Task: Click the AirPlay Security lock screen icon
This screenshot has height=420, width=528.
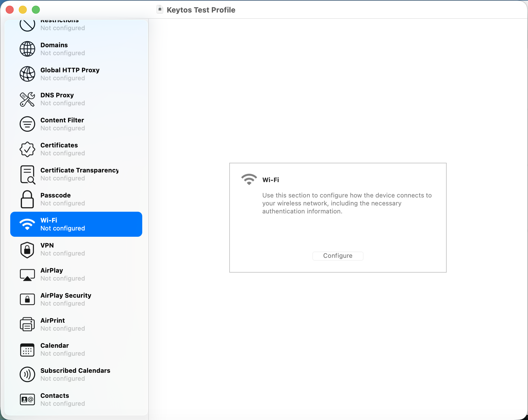Action: pyautogui.click(x=27, y=299)
